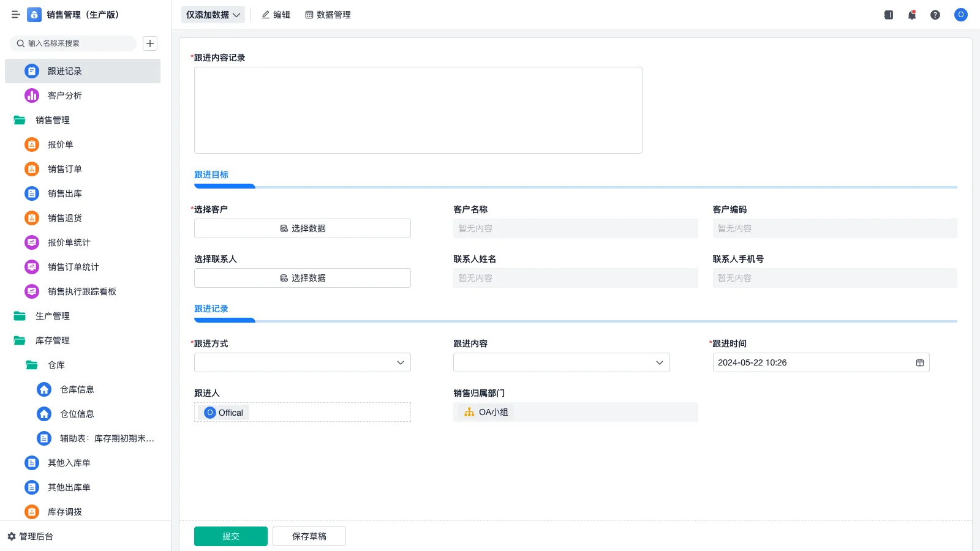Click the 销售执行跟踪看板 dashboard icon
This screenshot has height=551, width=980.
coord(31,291)
